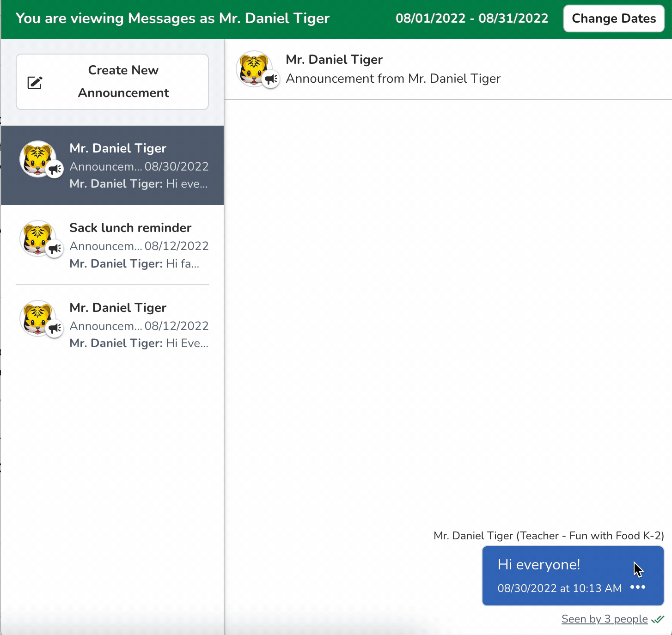Viewport: 672px width, 635px height.
Task: Click the "Hi everyone!" message text
Action: [x=538, y=565]
